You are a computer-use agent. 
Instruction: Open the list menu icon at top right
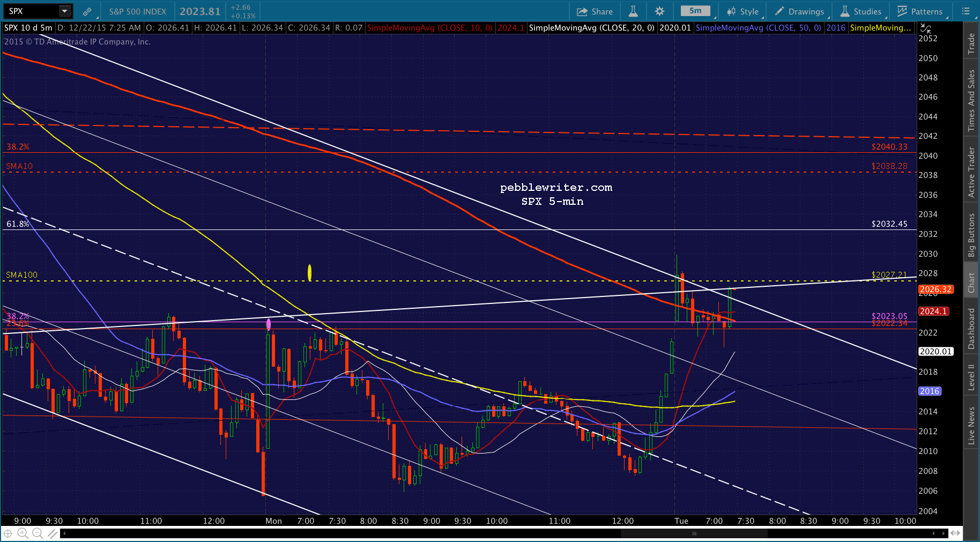point(966,11)
